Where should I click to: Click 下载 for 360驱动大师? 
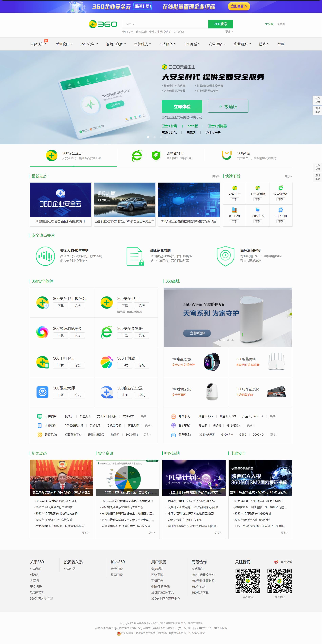[x=61, y=395]
